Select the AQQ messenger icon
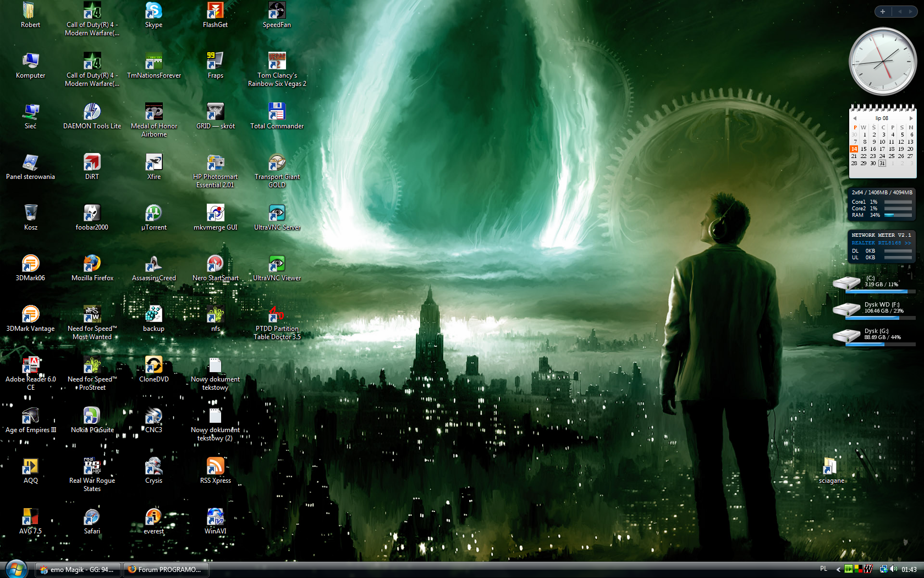This screenshot has height=578, width=924. [x=30, y=471]
